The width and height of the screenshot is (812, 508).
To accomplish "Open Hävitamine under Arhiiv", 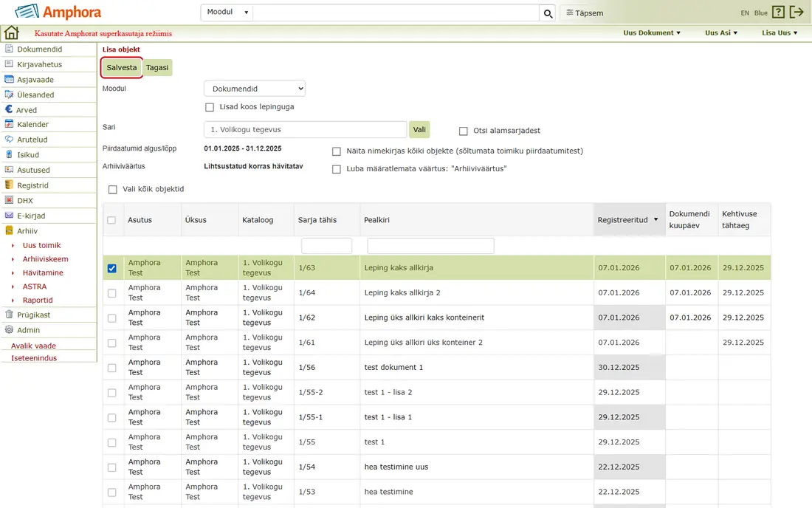I will [x=43, y=273].
